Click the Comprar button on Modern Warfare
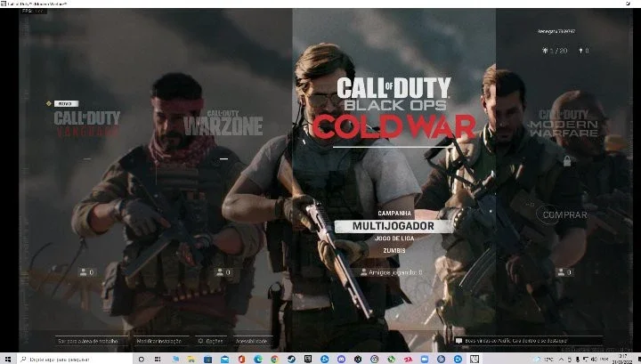 click(x=564, y=214)
